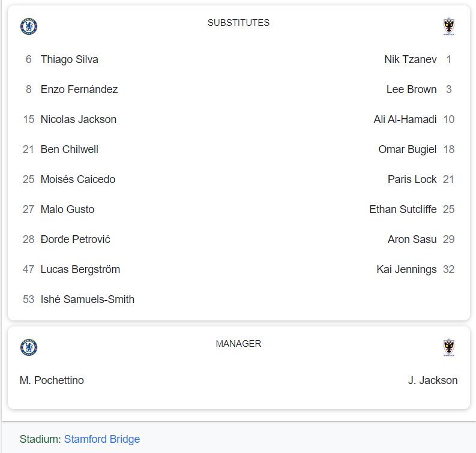Click AFC Wimbledon crest in Substitutes card
Image resolution: width=476 pixels, height=453 pixels.
448,27
